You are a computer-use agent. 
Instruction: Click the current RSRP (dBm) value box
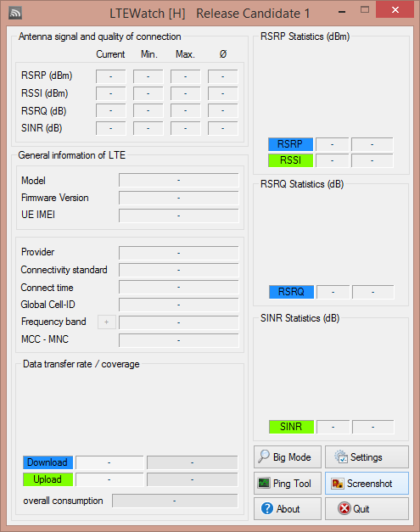[x=111, y=76]
